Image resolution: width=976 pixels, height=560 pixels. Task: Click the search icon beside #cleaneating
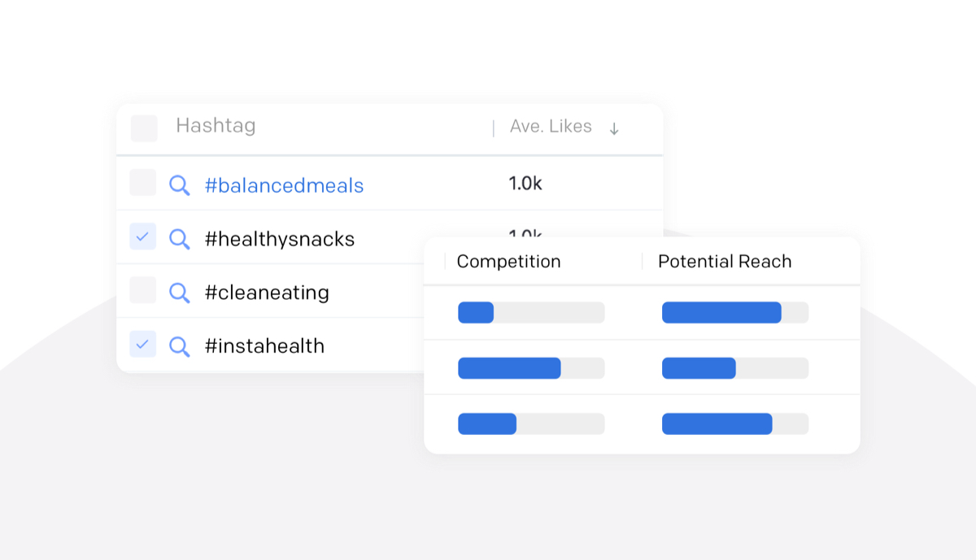pos(179,293)
